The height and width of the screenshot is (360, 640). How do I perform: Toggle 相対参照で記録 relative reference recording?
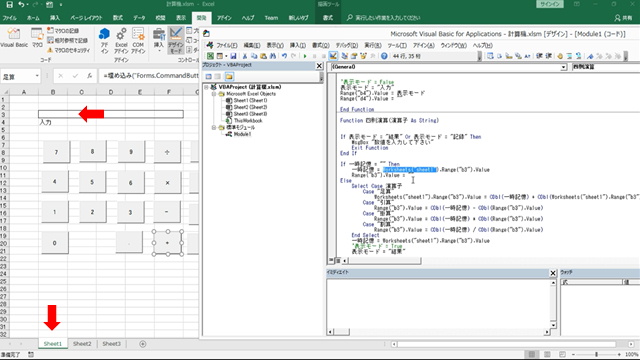pos(67,40)
